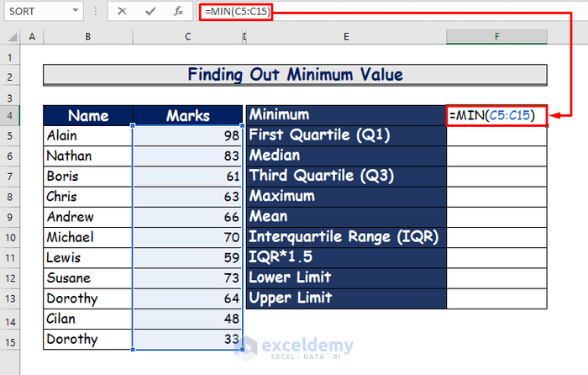588x375 pixels.
Task: Select row 10 header
Action: coord(10,238)
